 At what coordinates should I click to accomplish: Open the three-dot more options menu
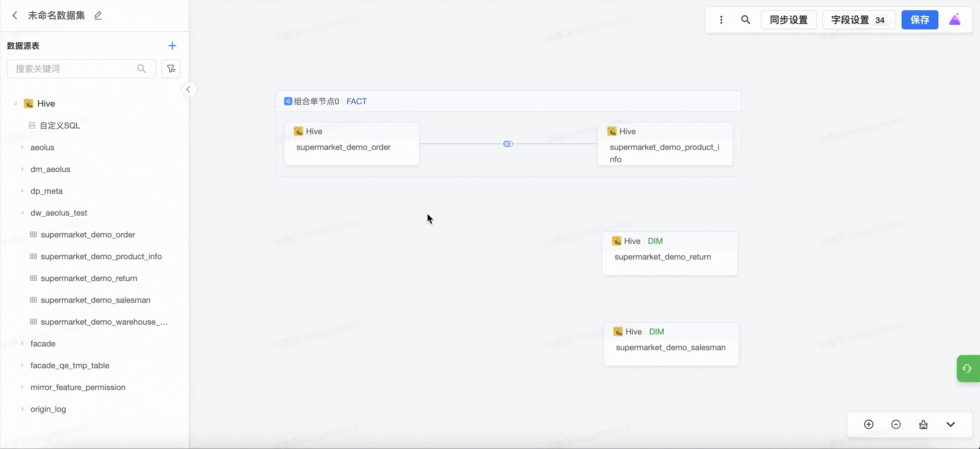pyautogui.click(x=721, y=20)
